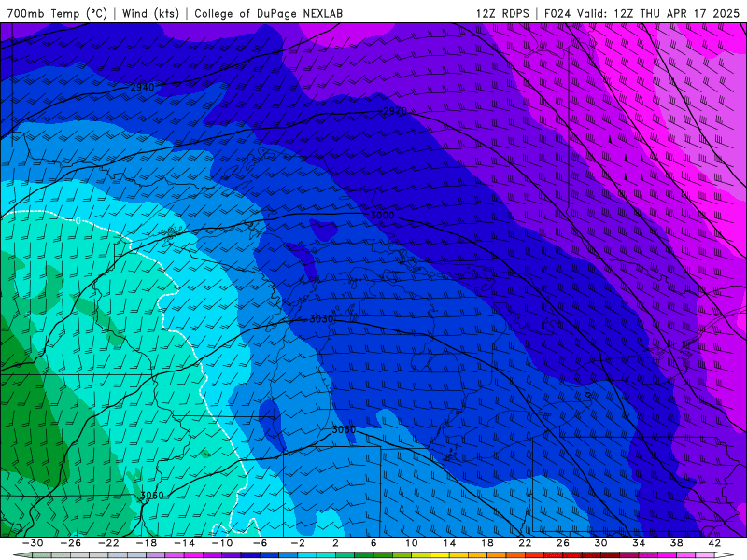This screenshot has height=560, width=747.
Task: Click cyan colorbar segment between -2 and 0
Action: point(307,555)
